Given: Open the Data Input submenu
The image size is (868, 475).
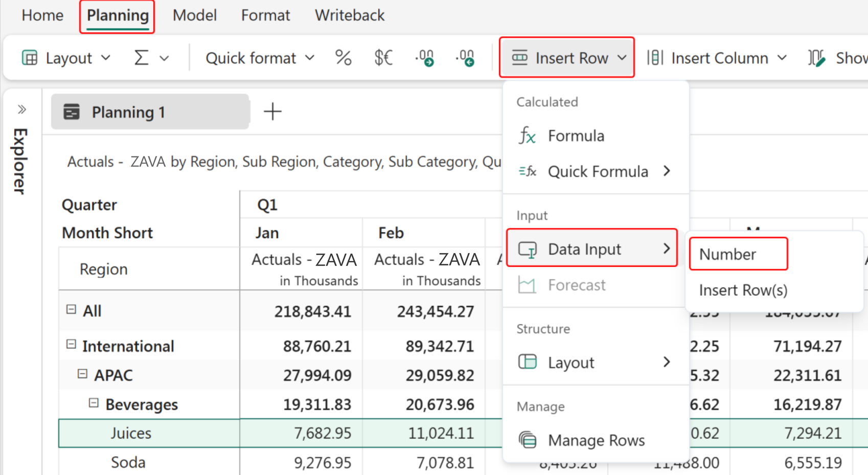Looking at the screenshot, I should coord(592,248).
